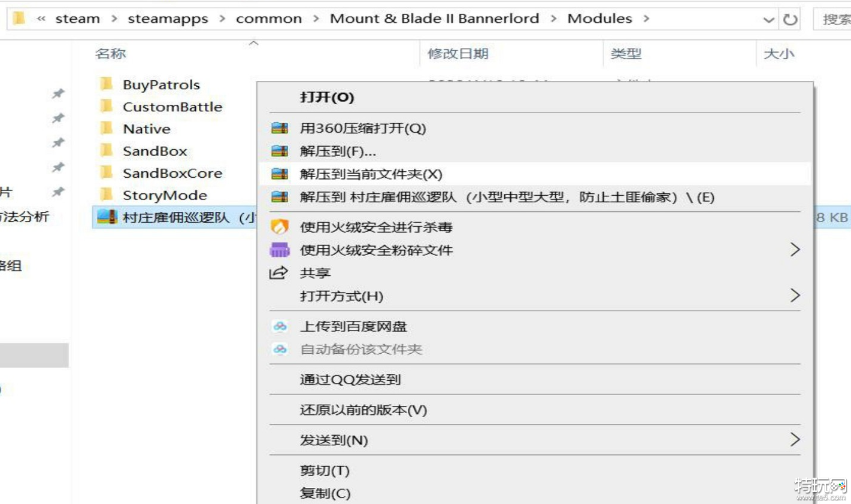The height and width of the screenshot is (504, 851).
Task: Click the archive icon beside 解压到当前文件夹(X)
Action: [x=280, y=174]
